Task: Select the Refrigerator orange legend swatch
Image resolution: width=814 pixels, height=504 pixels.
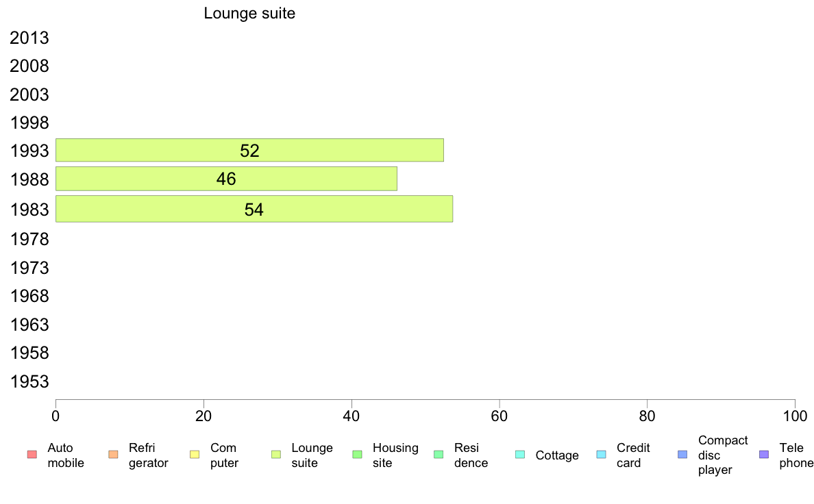Action: [x=113, y=455]
